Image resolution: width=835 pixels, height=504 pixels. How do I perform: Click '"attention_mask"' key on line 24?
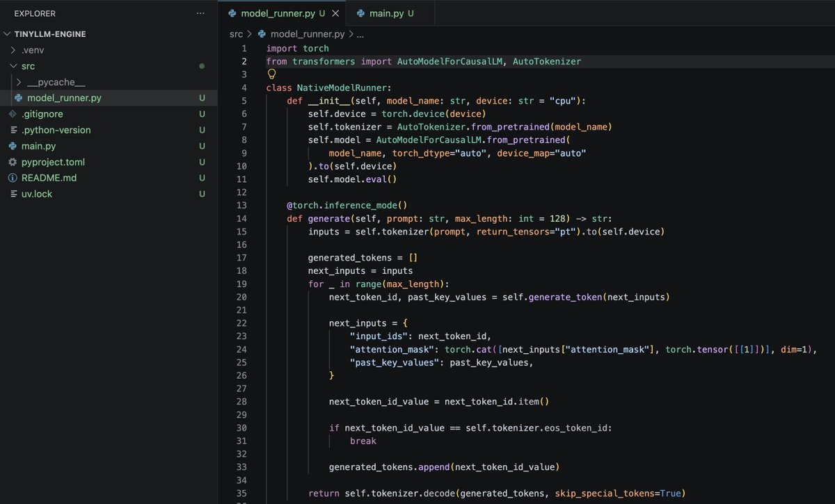[392, 350]
